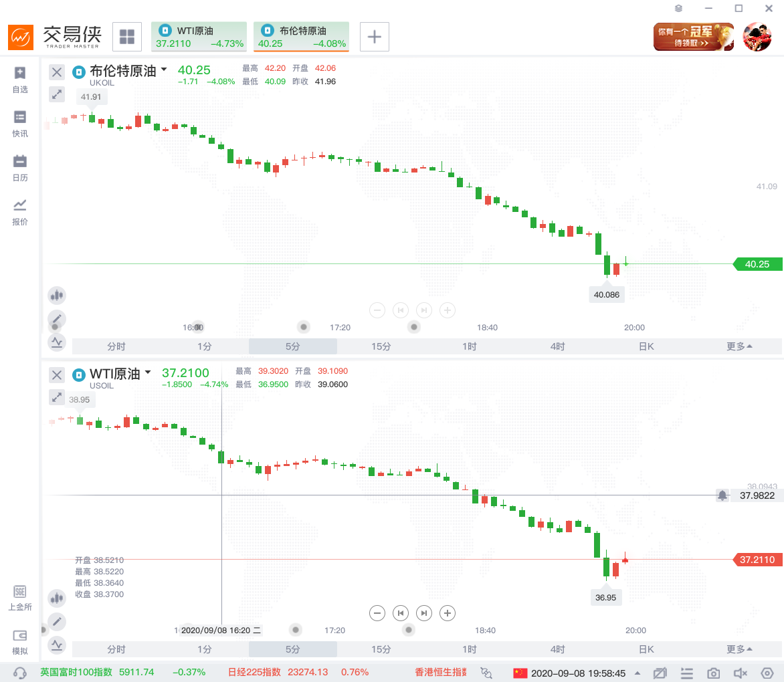The height and width of the screenshot is (682, 784).
Task: Toggle the muted sound speaker icon
Action: point(740,673)
